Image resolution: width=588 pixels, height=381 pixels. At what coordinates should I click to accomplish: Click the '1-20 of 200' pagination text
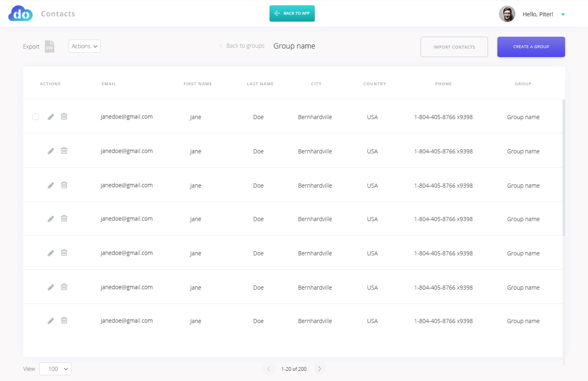pyautogui.click(x=294, y=369)
